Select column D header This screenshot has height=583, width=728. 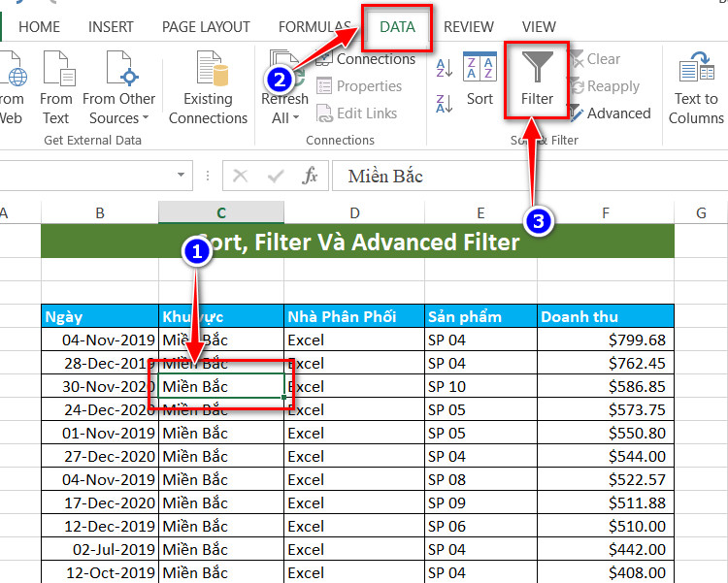(354, 213)
